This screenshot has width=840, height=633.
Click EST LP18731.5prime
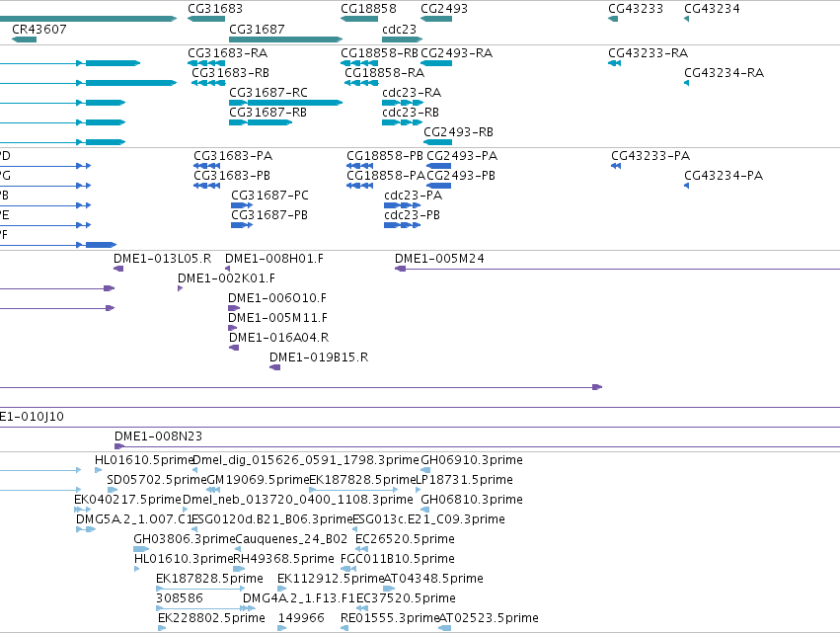[x=419, y=490]
